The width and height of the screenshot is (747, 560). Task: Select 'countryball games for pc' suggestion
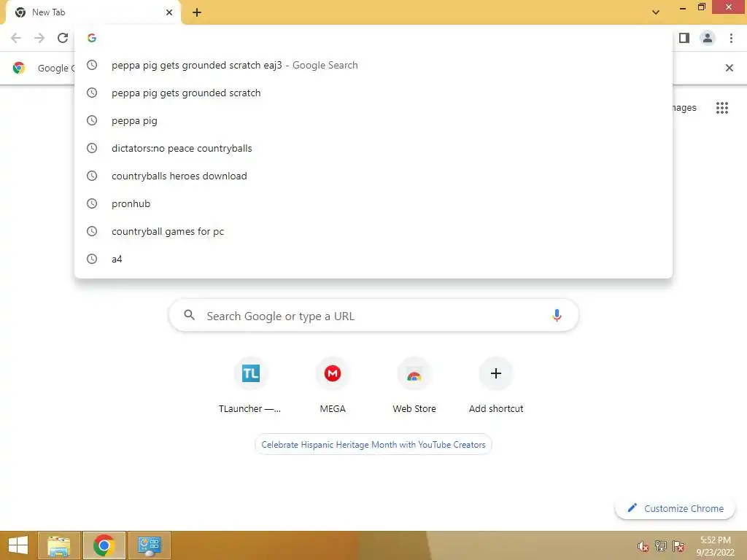[373, 231]
